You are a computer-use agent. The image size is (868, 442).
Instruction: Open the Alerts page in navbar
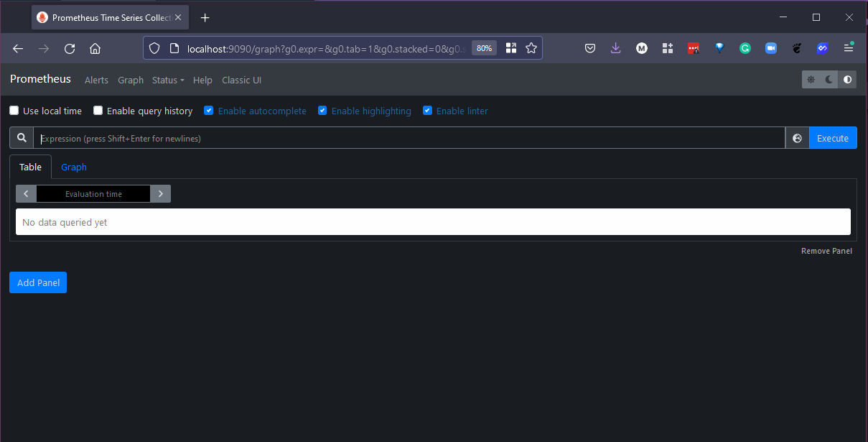pos(96,80)
